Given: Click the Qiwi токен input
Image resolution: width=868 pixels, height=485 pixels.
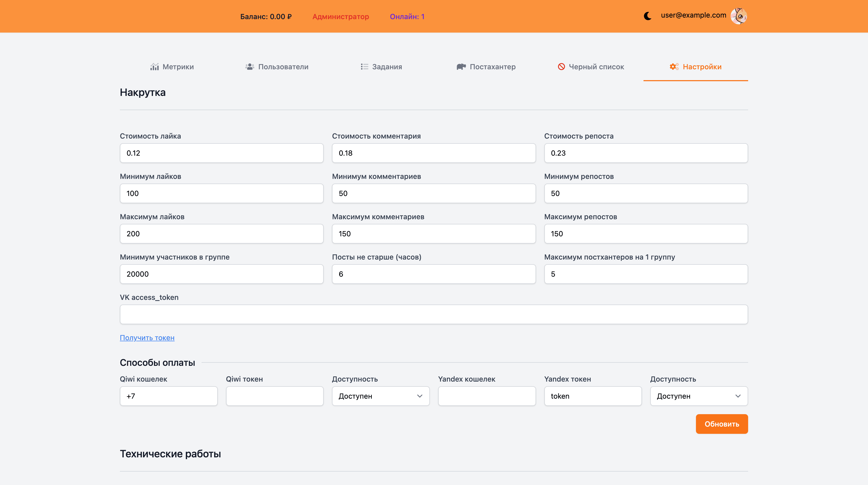Looking at the screenshot, I should click(x=275, y=396).
